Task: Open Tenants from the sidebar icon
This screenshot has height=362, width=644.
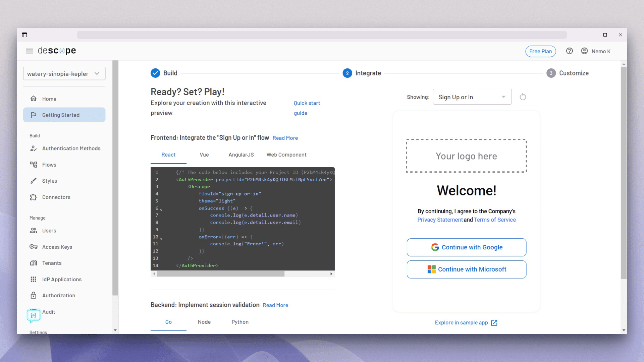Action: [x=34, y=263]
